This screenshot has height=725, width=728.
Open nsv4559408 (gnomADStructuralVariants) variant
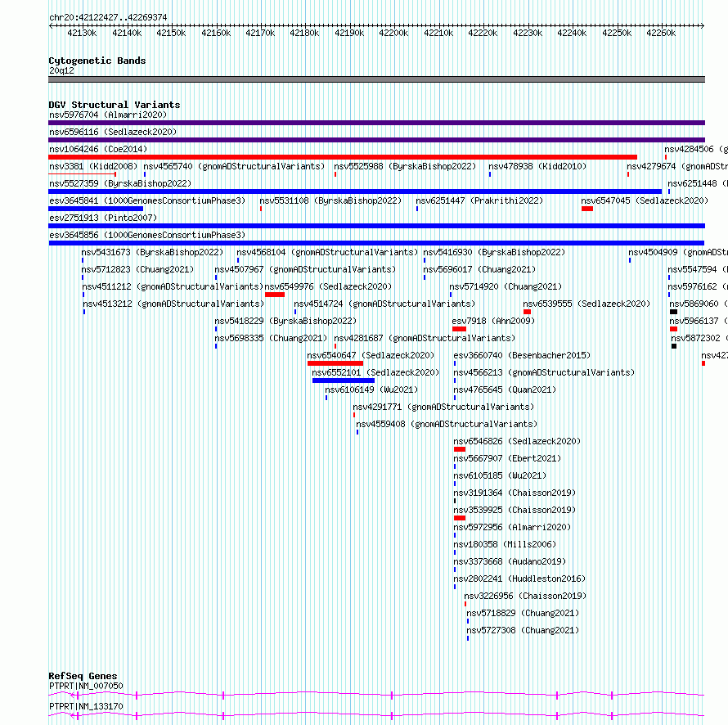(447, 424)
